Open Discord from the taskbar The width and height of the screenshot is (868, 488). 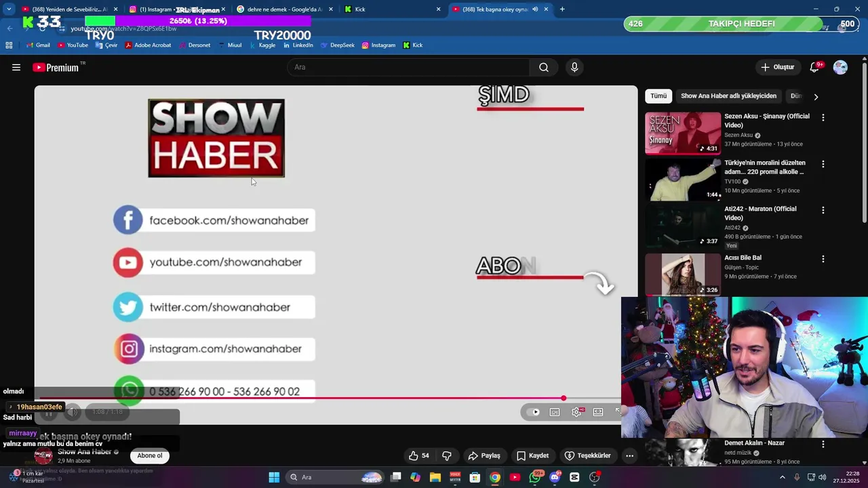coord(555,477)
